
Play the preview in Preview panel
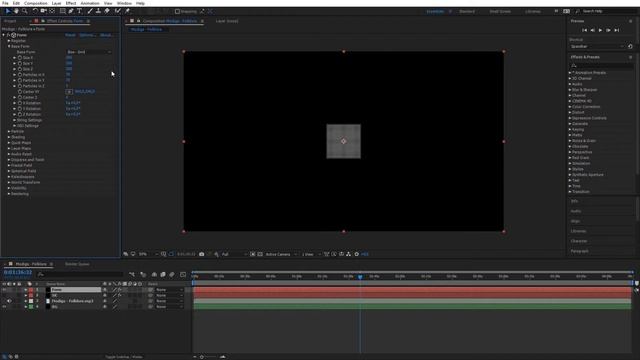tap(600, 30)
